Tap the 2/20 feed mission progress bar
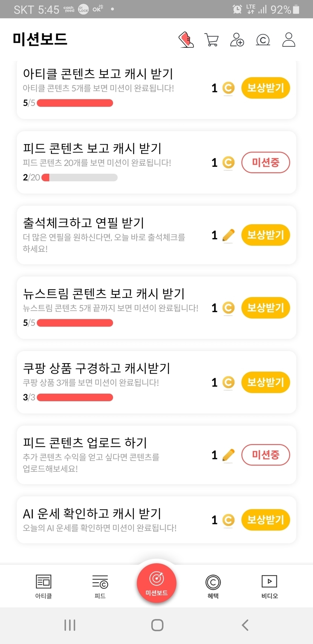Screen dimensions: 313x644 (x=80, y=177)
